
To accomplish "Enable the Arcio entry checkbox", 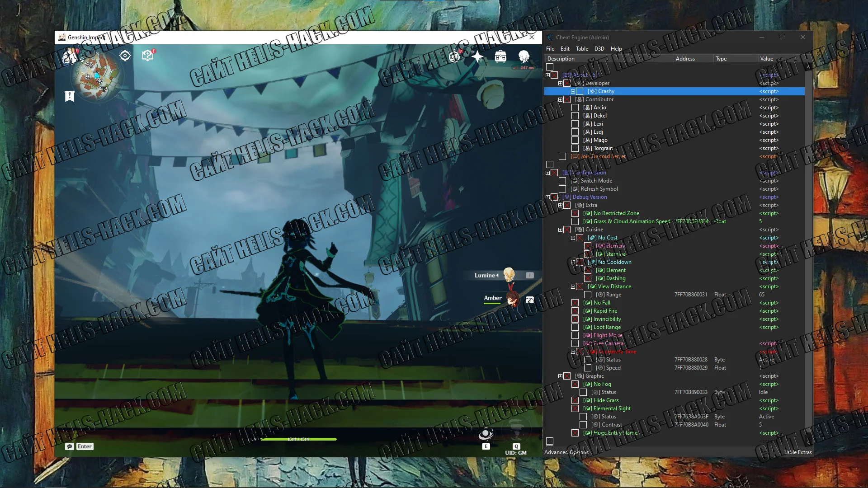I will click(x=575, y=108).
